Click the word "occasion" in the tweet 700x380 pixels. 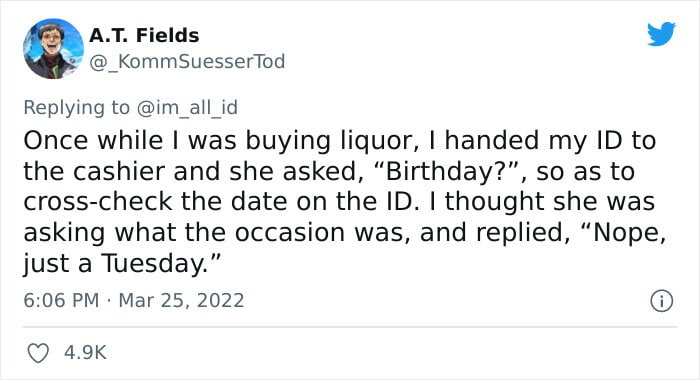pos(290,232)
